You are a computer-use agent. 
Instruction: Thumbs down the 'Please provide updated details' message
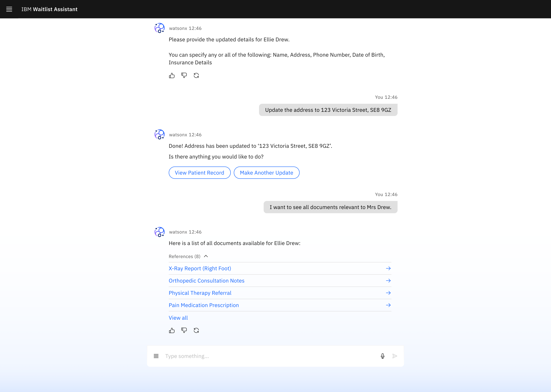click(184, 76)
